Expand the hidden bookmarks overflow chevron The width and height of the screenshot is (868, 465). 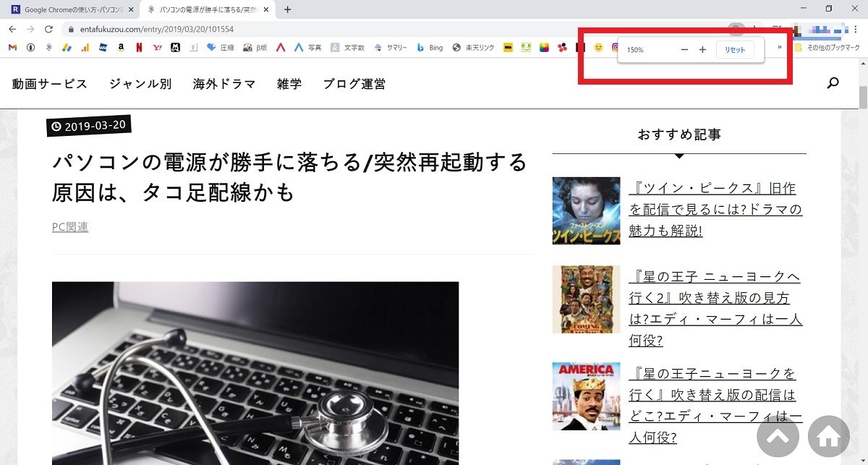[x=779, y=48]
